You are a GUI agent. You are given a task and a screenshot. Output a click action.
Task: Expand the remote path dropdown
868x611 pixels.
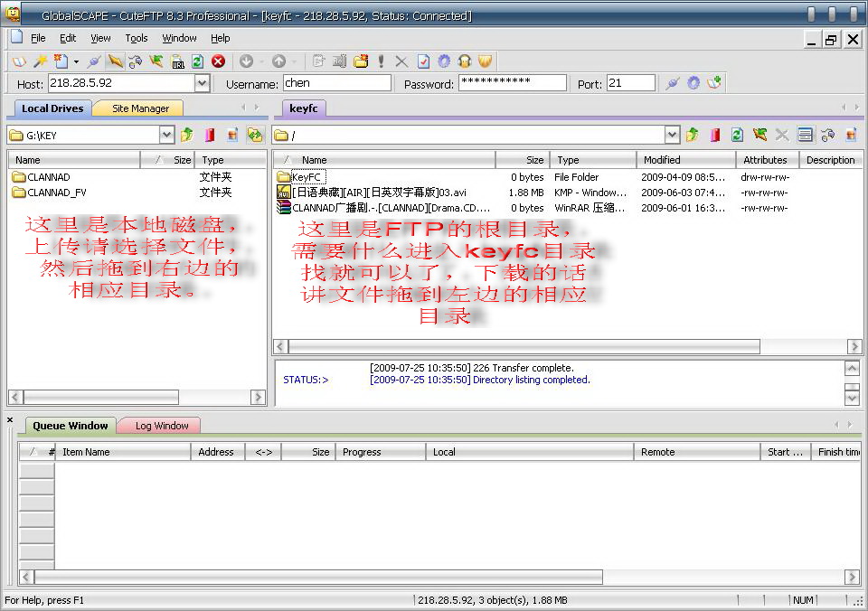(672, 135)
